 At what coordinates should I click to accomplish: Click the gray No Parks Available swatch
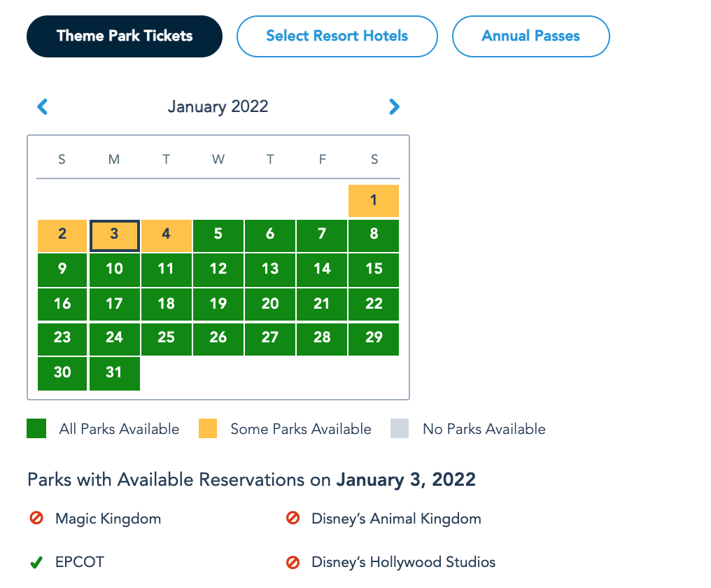400,428
